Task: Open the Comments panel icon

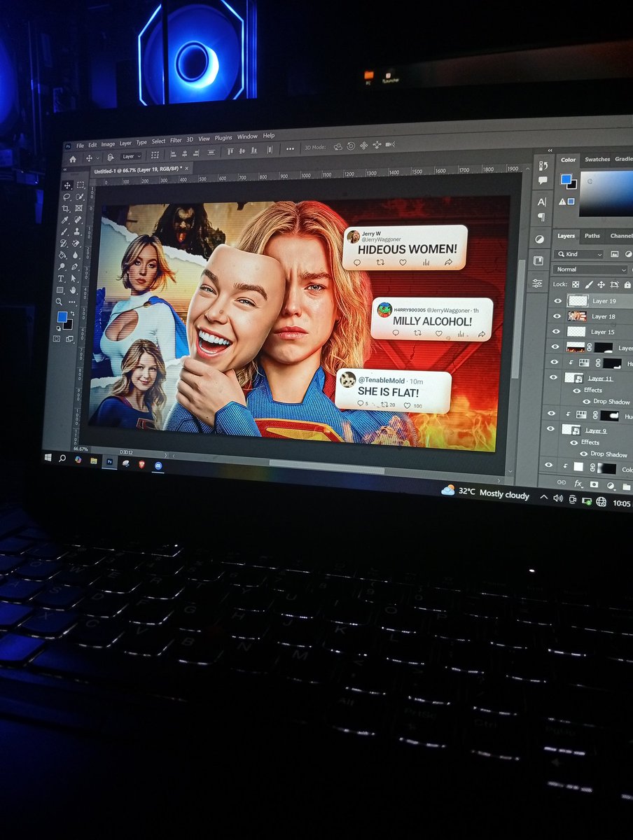Action: click(543, 180)
